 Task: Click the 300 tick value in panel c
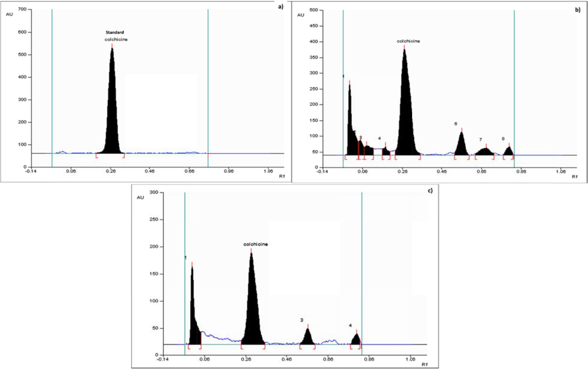(154, 192)
